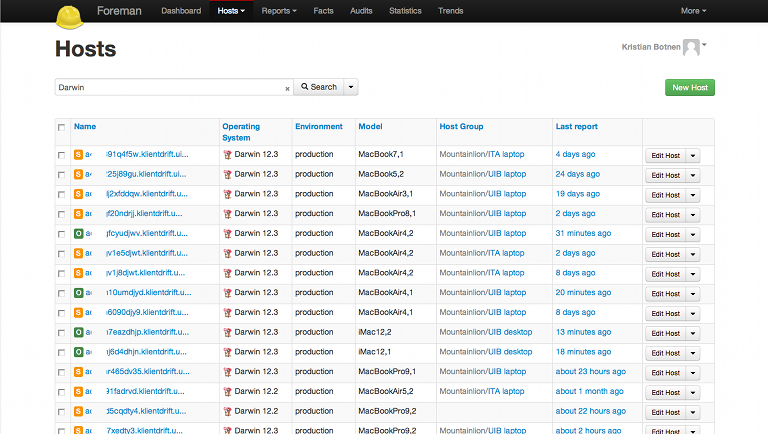The height and width of the screenshot is (434, 768).
Task: Check the box for the MacBook7,1 host
Action: [x=61, y=155]
